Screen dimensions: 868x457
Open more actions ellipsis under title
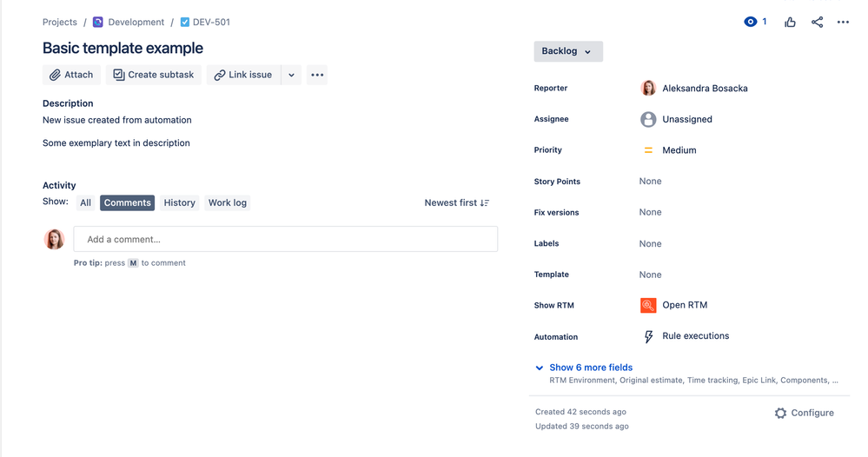pyautogui.click(x=317, y=75)
